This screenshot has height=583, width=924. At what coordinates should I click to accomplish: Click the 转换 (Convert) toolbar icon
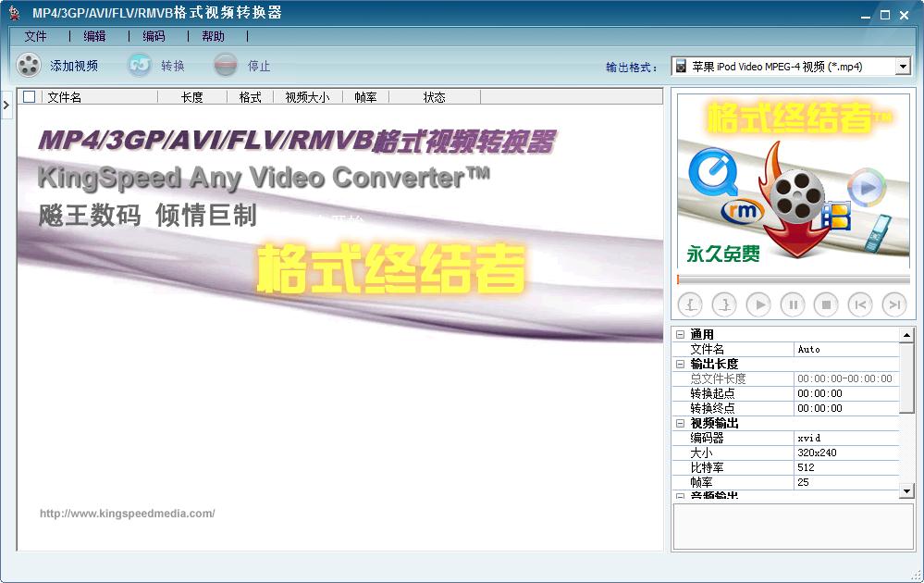click(140, 65)
